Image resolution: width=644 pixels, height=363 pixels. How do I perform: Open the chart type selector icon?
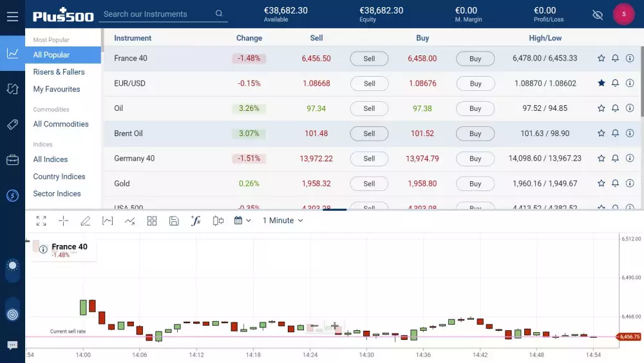pyautogui.click(x=108, y=221)
